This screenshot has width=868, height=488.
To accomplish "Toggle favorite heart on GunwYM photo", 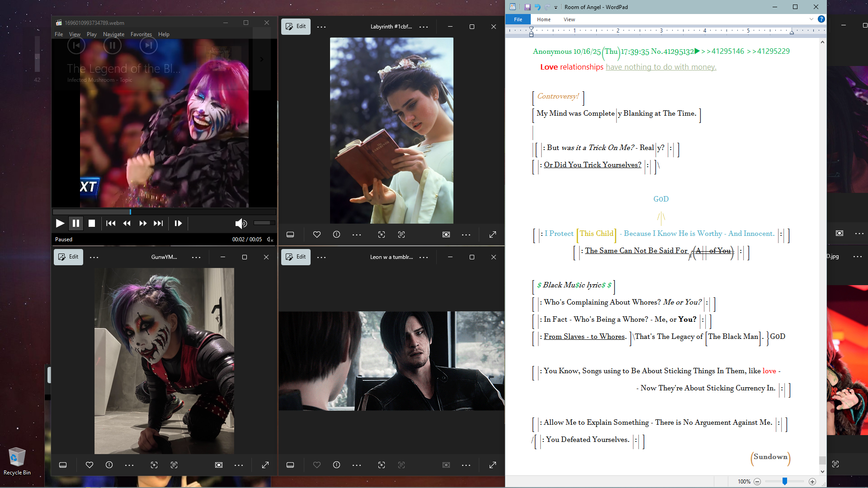I will [x=90, y=465].
